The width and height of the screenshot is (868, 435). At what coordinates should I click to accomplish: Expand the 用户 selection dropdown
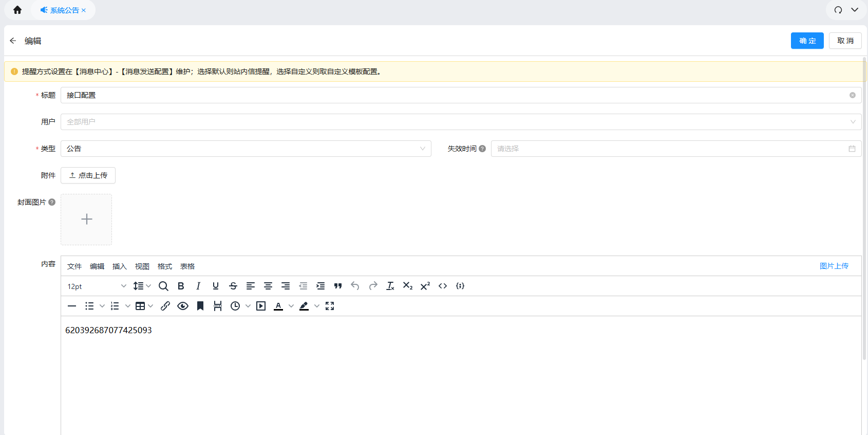tap(460, 122)
